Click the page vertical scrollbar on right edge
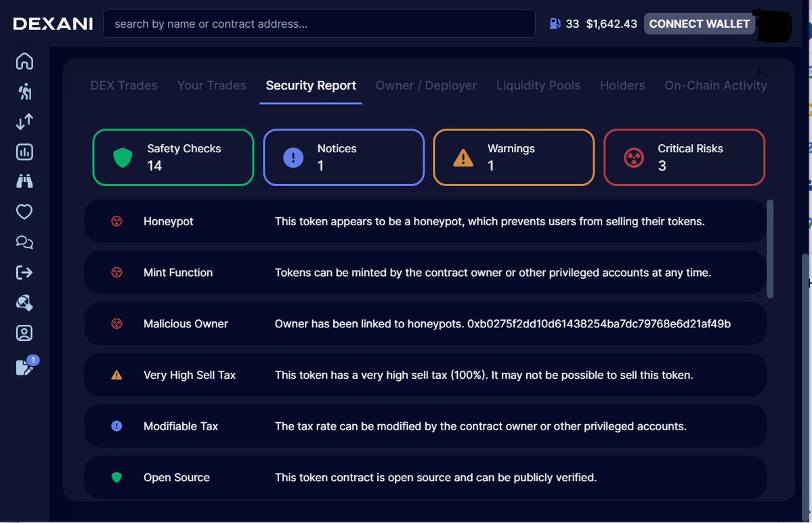The width and height of the screenshot is (812, 523). tap(805, 386)
